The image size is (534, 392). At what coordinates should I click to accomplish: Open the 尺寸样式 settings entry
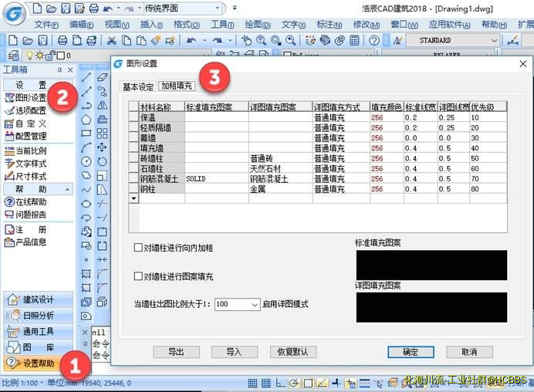[31, 176]
